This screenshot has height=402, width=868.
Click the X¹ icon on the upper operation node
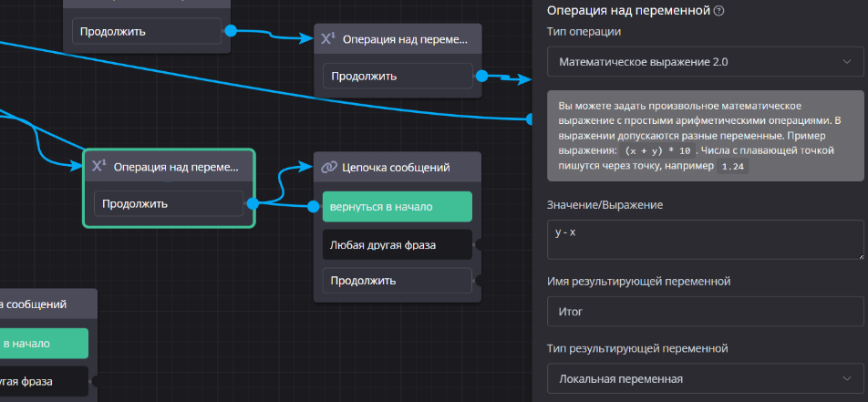pos(328,39)
